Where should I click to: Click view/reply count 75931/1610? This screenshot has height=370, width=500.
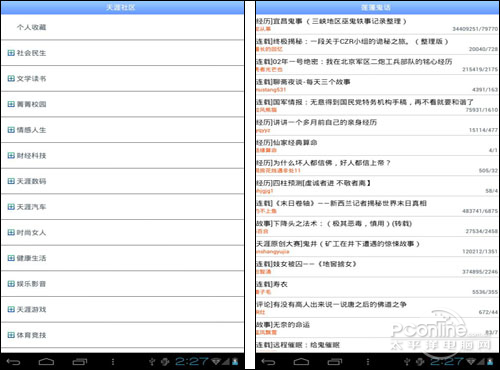pyautogui.click(x=482, y=110)
